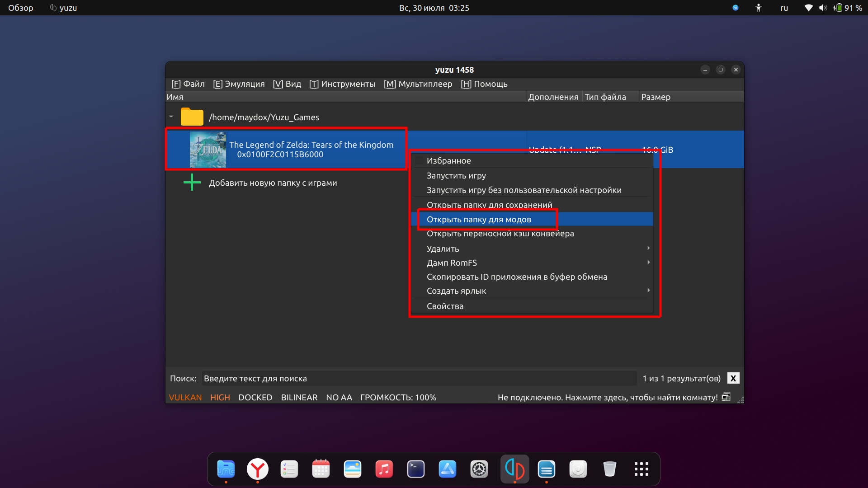868x488 pixels.
Task: Choose Открыть папку для сохранений
Action: pyautogui.click(x=532, y=205)
